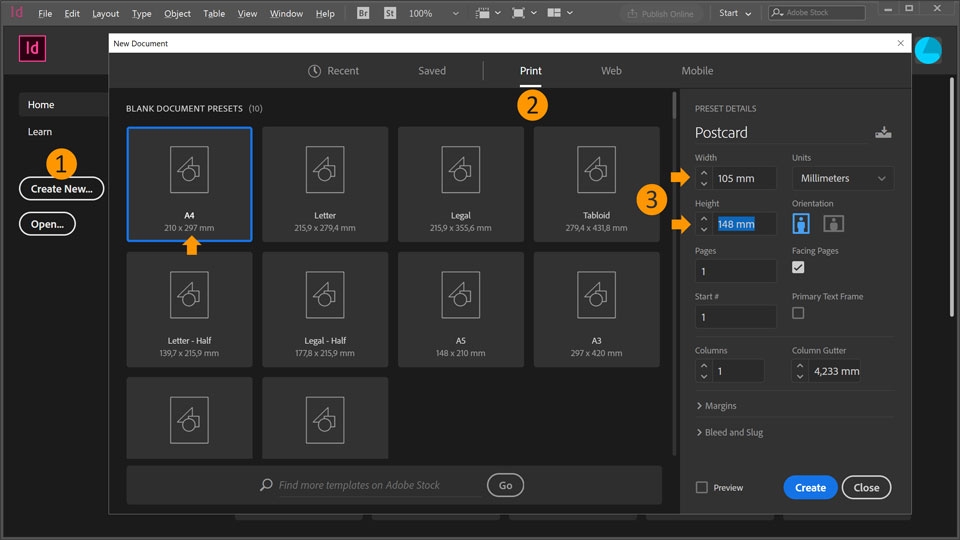Click the InDesign Id logo on Home
This screenshot has width=960, height=540.
point(32,48)
